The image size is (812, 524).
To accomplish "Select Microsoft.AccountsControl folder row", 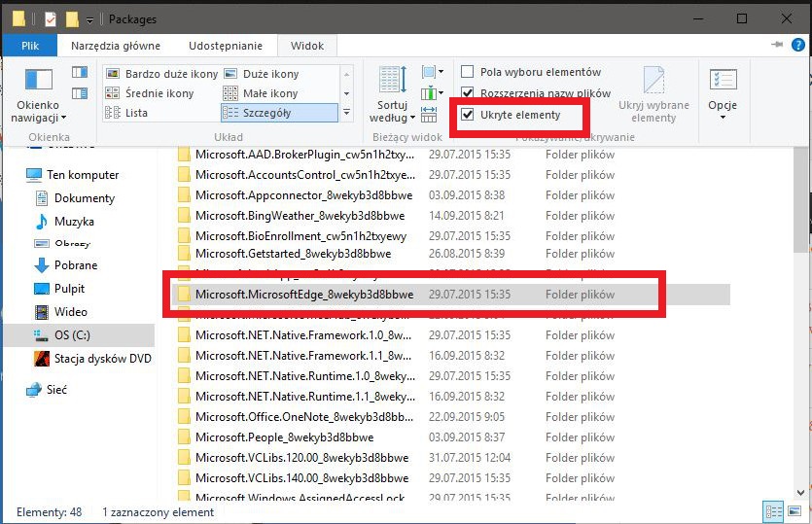I will pyautogui.click(x=396, y=175).
